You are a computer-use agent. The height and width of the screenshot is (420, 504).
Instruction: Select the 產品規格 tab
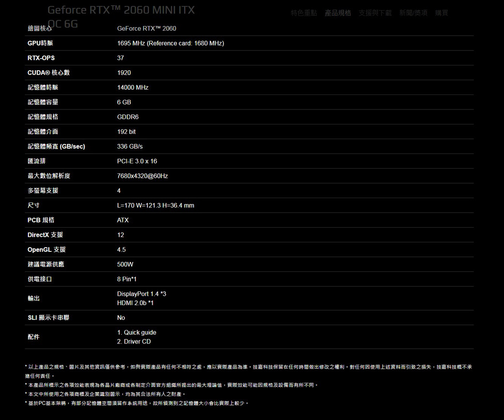click(x=338, y=13)
